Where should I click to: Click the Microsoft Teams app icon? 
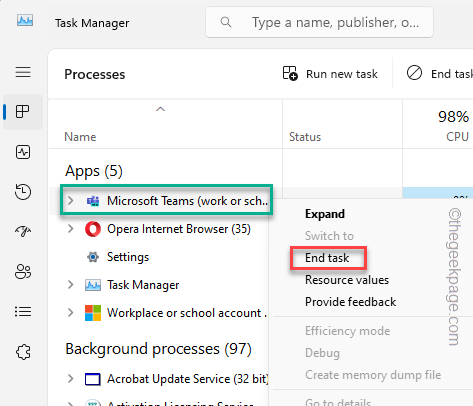(x=93, y=201)
